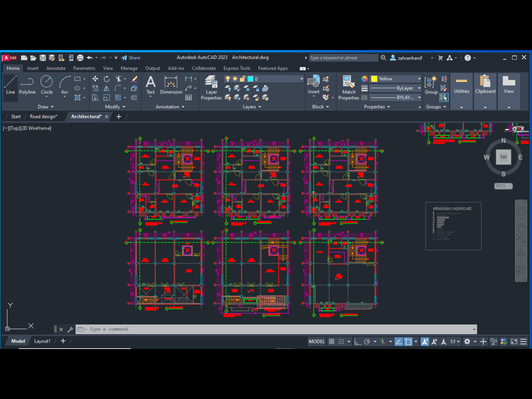The width and height of the screenshot is (532, 399).
Task: Toggle ortho mode in status bar
Action: click(358, 342)
